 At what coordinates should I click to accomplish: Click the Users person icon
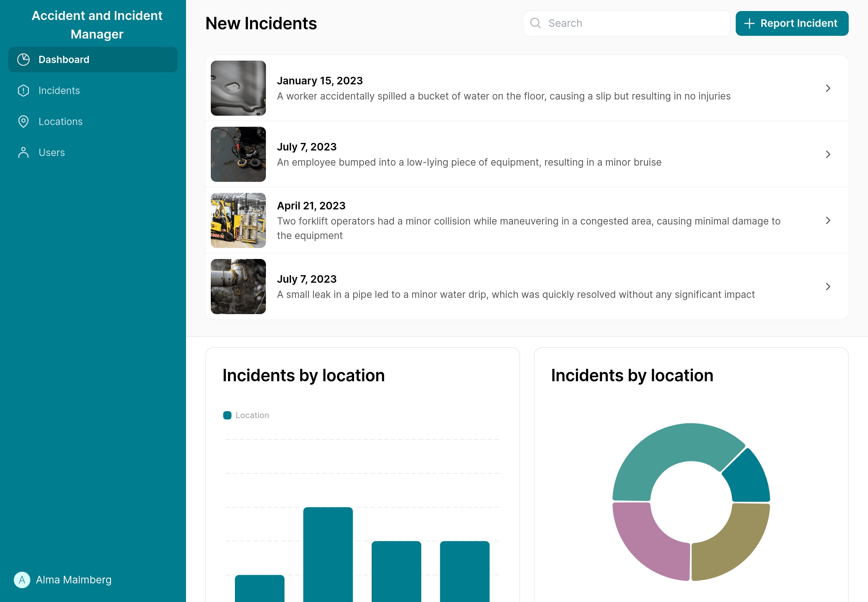point(23,152)
